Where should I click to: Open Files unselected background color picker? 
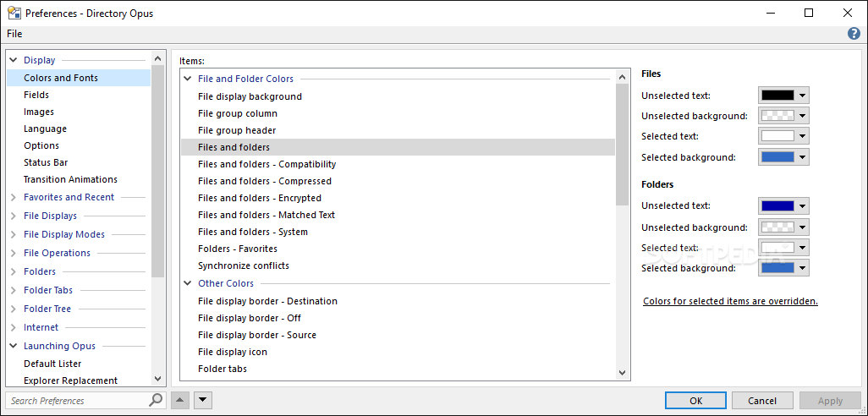tap(783, 116)
